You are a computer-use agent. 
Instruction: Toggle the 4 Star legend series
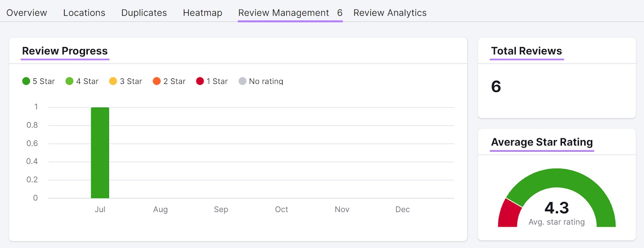tap(82, 81)
